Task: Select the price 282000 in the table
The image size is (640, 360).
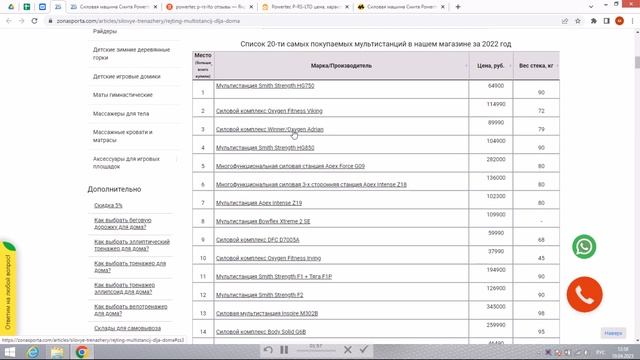Action: point(496,159)
